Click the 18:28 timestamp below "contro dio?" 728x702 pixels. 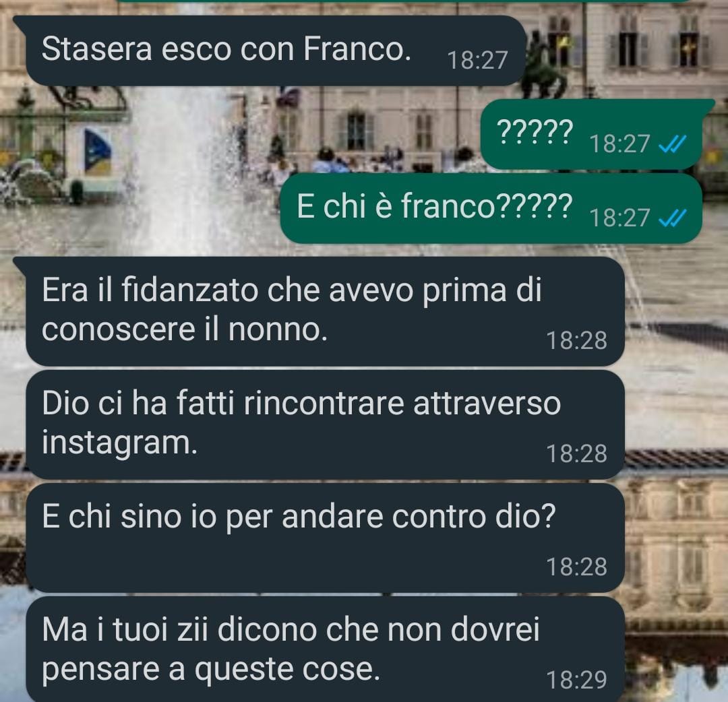coord(576,567)
